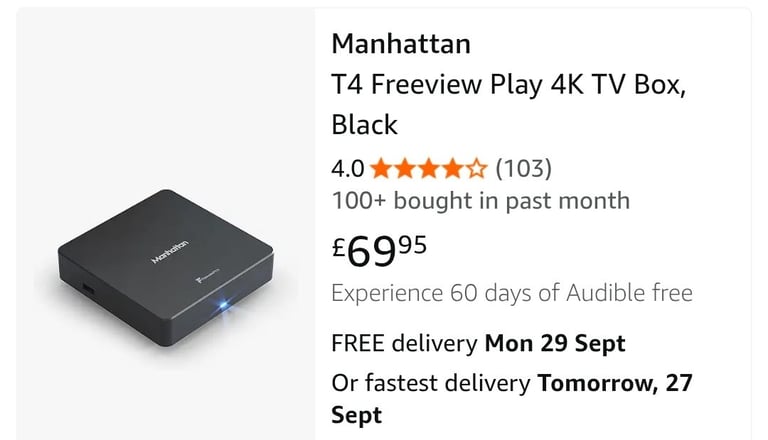Image resolution: width=768 pixels, height=440 pixels.
Task: Select the Mon 29 Sept delivery date
Action: (555, 343)
